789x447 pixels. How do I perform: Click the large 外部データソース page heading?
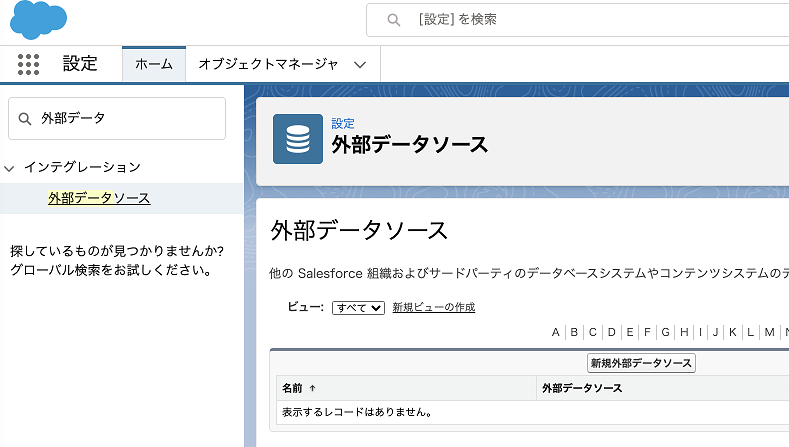359,231
